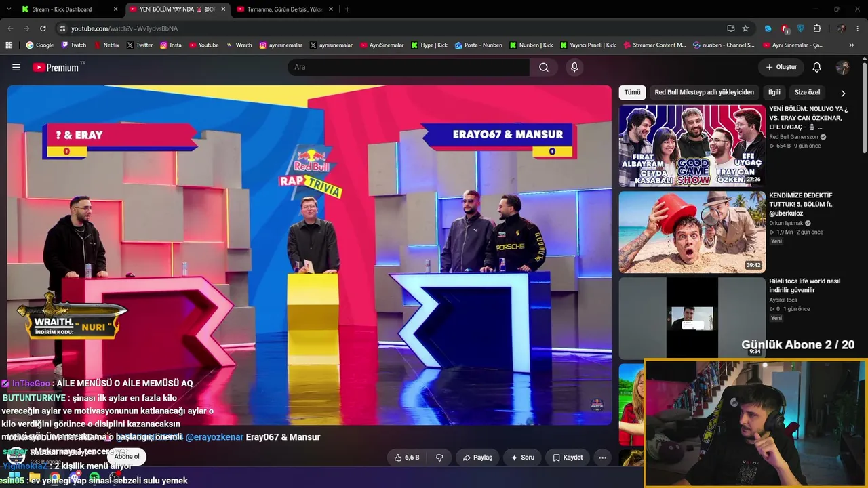Click the Oluştur create button
The width and height of the screenshot is (868, 488).
(x=781, y=67)
